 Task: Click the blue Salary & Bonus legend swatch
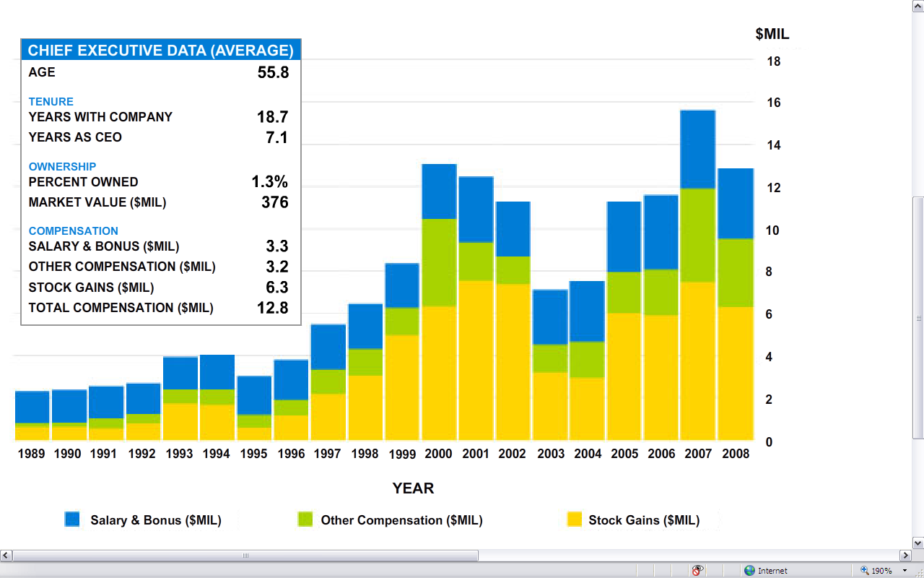(72, 519)
